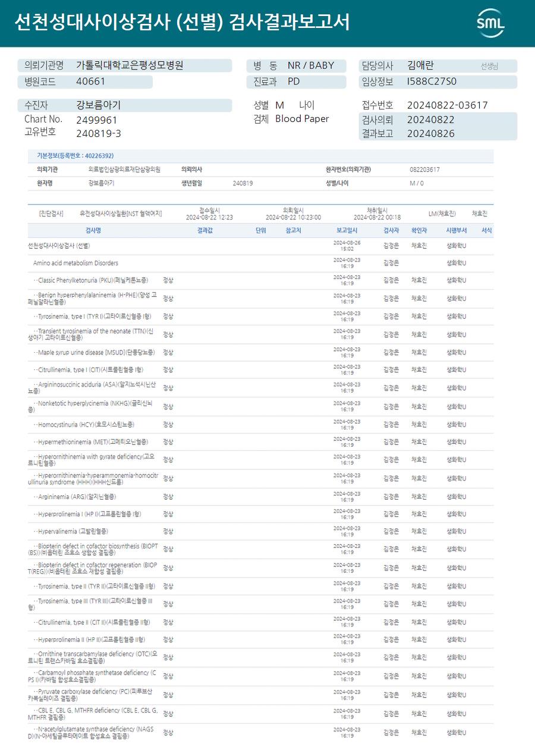
Task: Select the 수진자 강보름아기 field
Action: 125,105
